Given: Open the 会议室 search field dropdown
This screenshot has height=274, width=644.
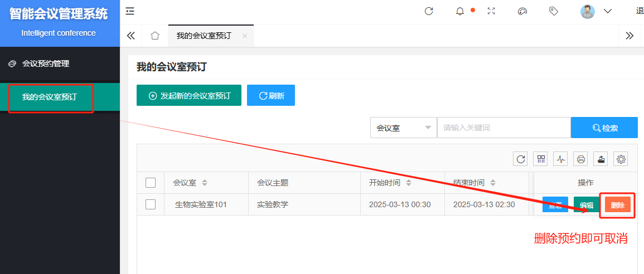Looking at the screenshot, I should pyautogui.click(x=404, y=128).
